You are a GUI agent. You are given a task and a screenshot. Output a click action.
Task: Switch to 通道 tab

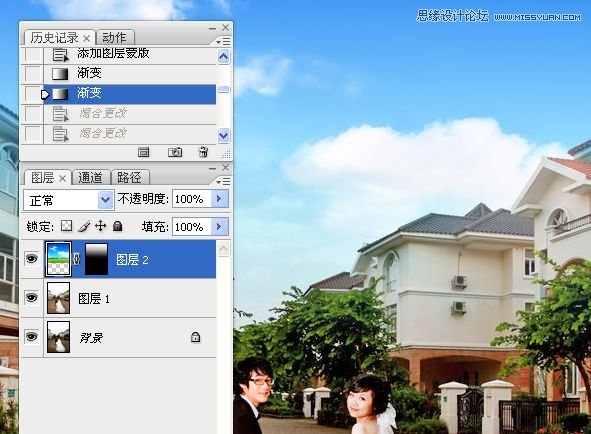(90, 178)
